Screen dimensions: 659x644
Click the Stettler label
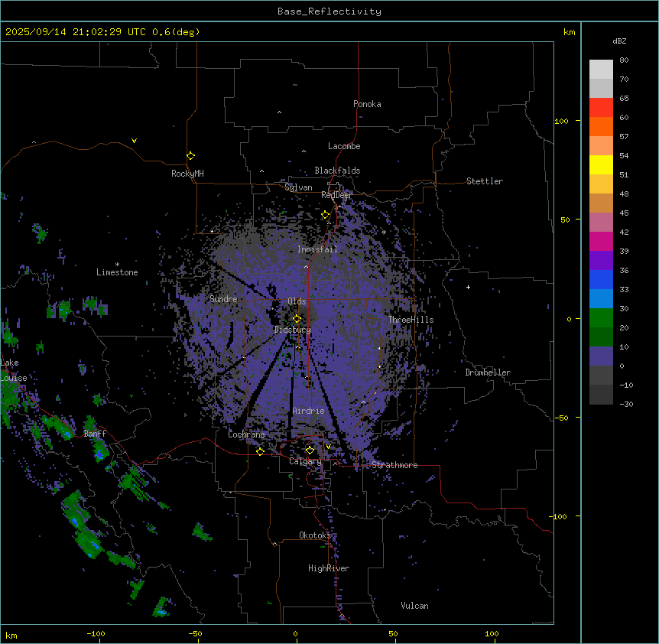tap(485, 181)
